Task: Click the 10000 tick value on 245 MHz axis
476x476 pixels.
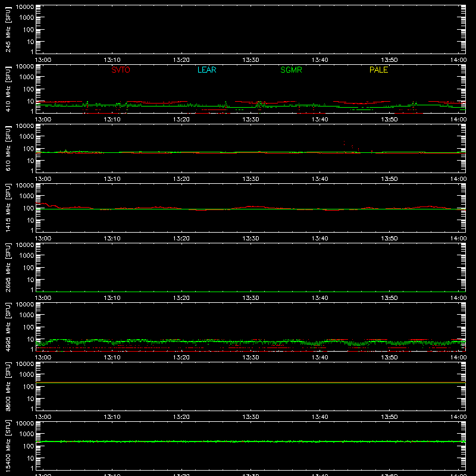Action: [x=25, y=7]
